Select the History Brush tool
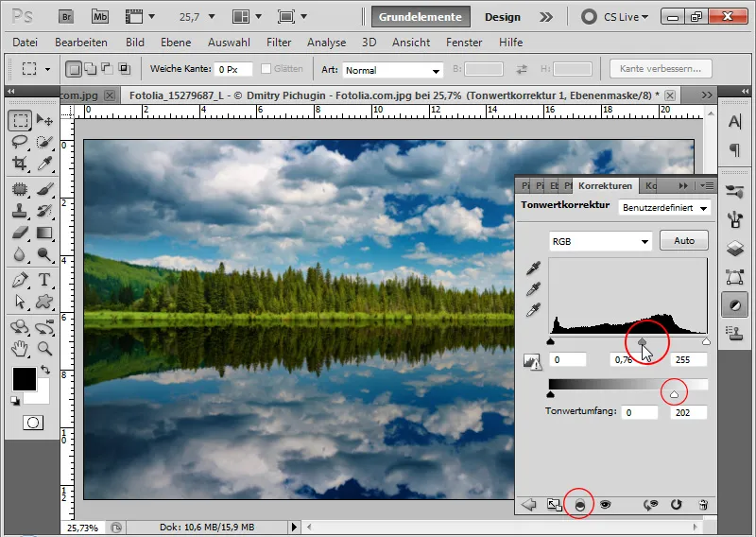 (44, 211)
